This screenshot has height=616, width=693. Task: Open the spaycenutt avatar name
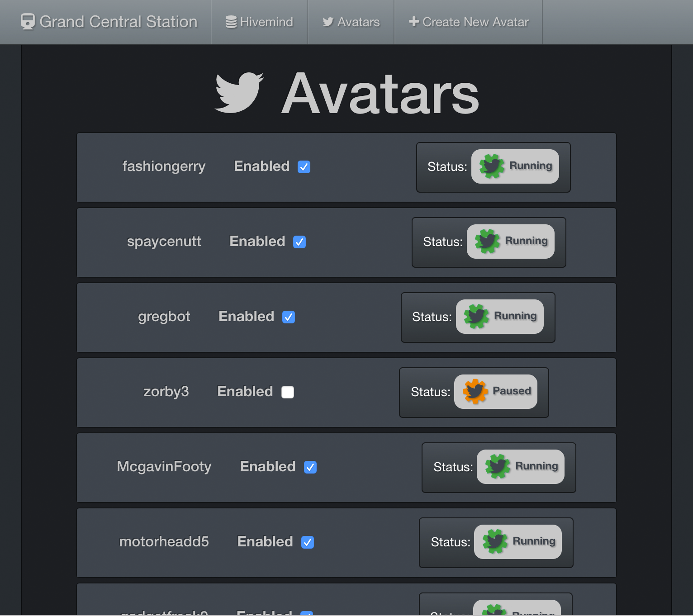[x=164, y=242]
